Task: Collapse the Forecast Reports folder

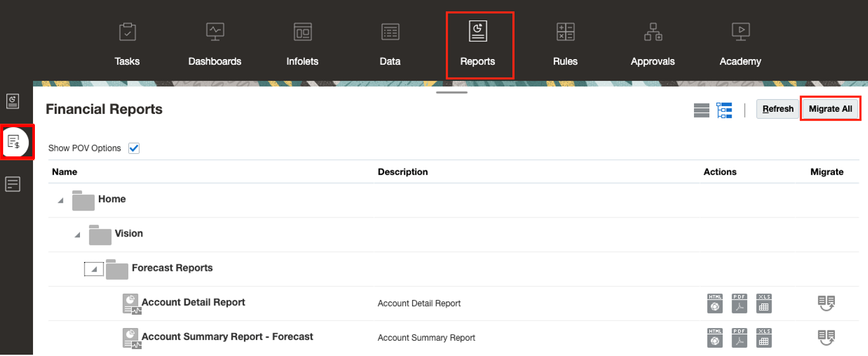Action: coord(94,270)
